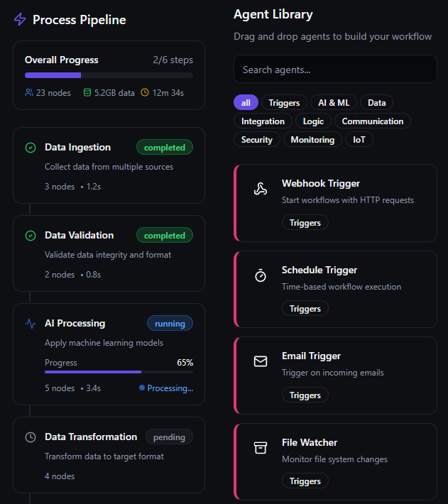The height and width of the screenshot is (504, 448).
Task: Click the AI Processing pulse icon
Action: tap(31, 324)
